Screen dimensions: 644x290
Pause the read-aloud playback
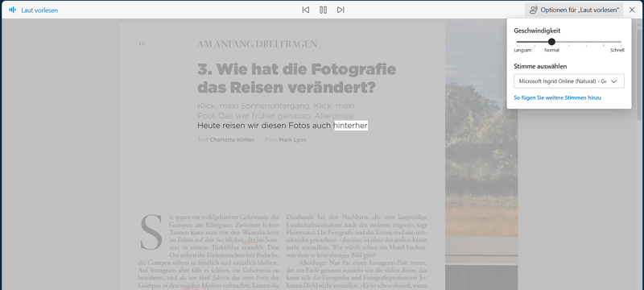tap(324, 10)
